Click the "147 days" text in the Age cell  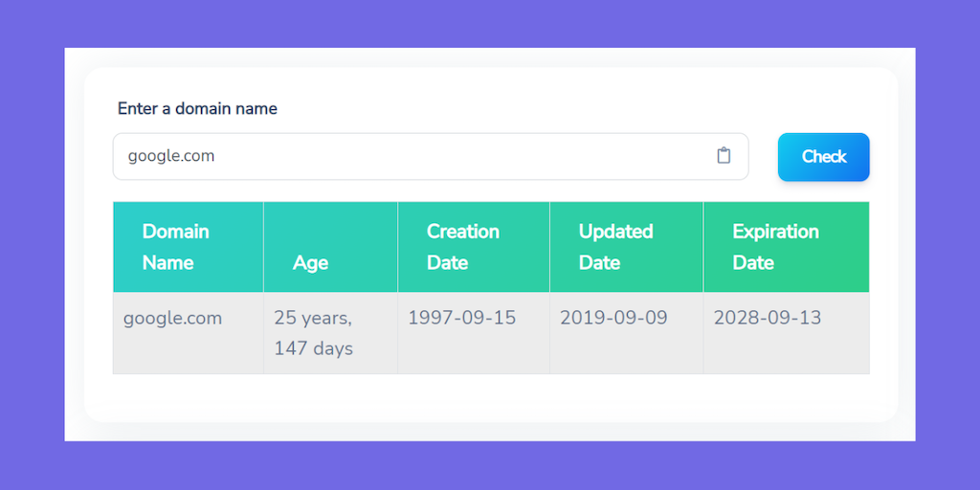coord(313,348)
